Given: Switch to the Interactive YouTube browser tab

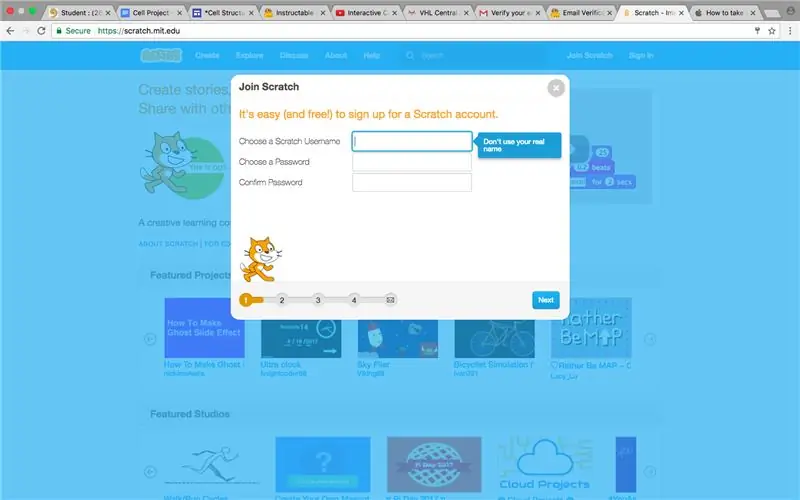Looking at the screenshot, I should tap(366, 13).
